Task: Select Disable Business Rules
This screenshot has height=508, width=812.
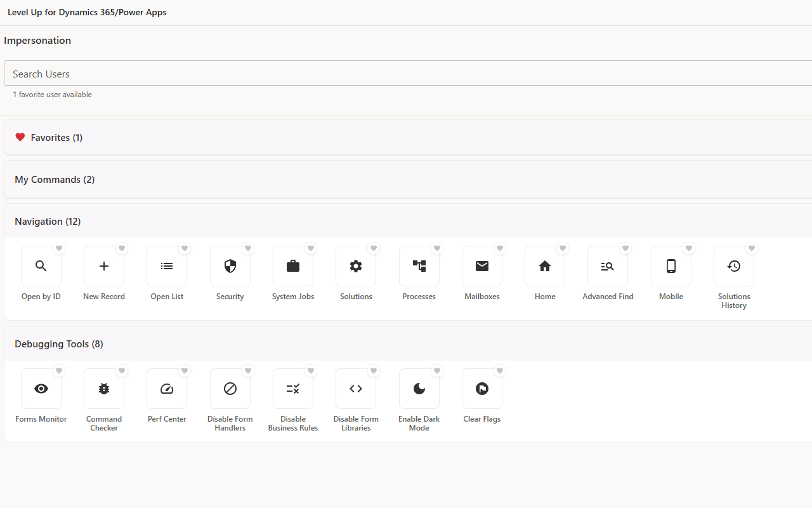Action: [293, 389]
